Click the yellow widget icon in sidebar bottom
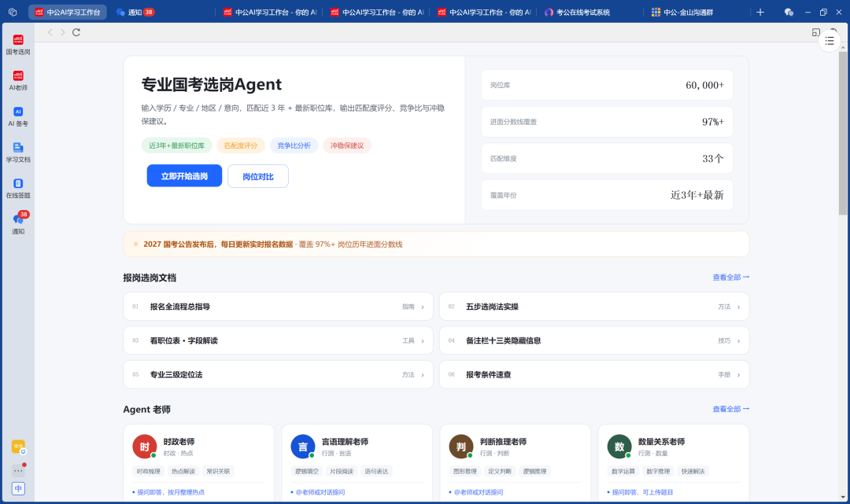Image resolution: width=850 pixels, height=504 pixels. tap(18, 447)
